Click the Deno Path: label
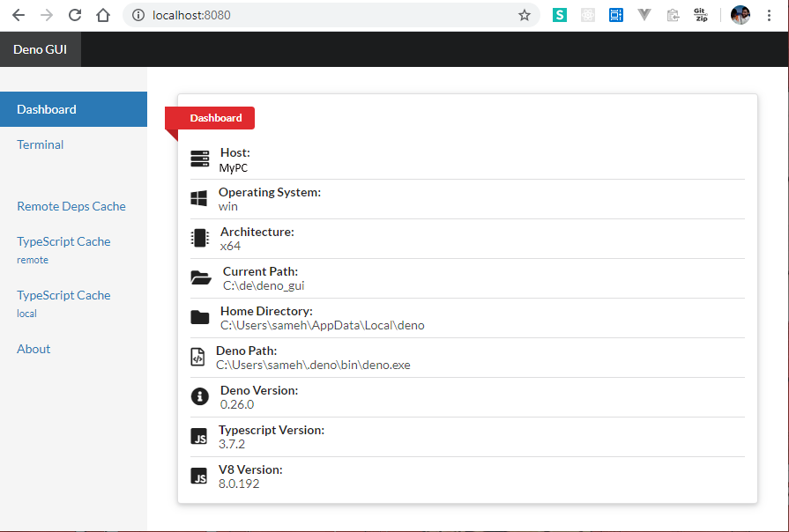The width and height of the screenshot is (789, 532). (x=247, y=351)
